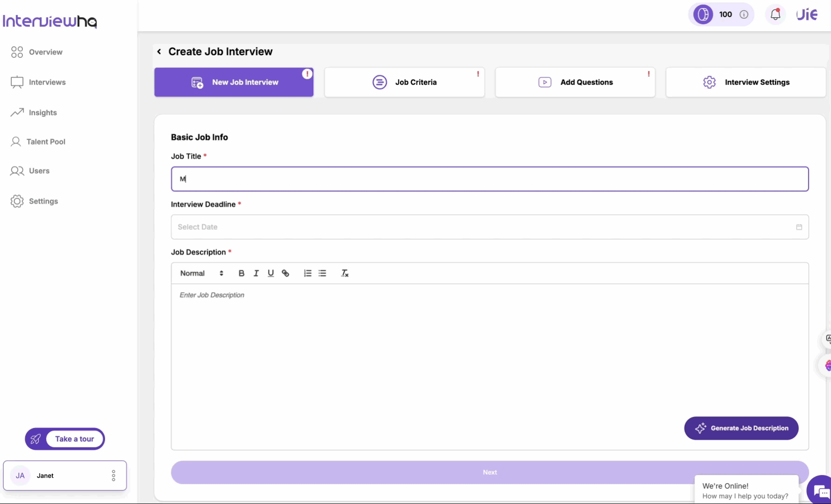Switch to the Interview Settings step
This screenshot has width=831, height=504.
click(746, 82)
